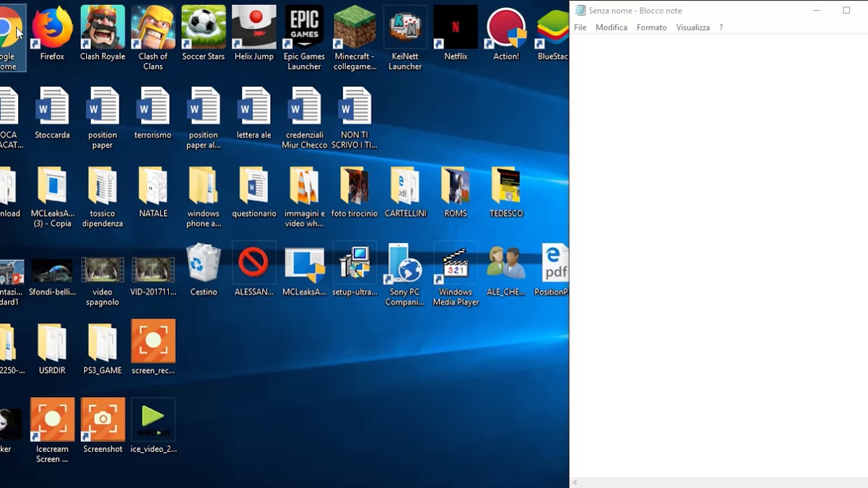Select the USRDIR folder

tap(52, 348)
